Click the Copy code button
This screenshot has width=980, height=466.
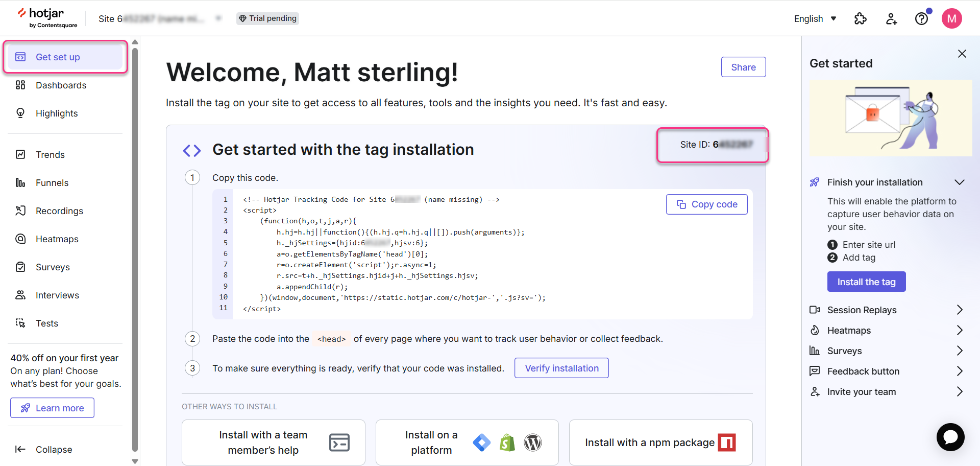coord(706,204)
